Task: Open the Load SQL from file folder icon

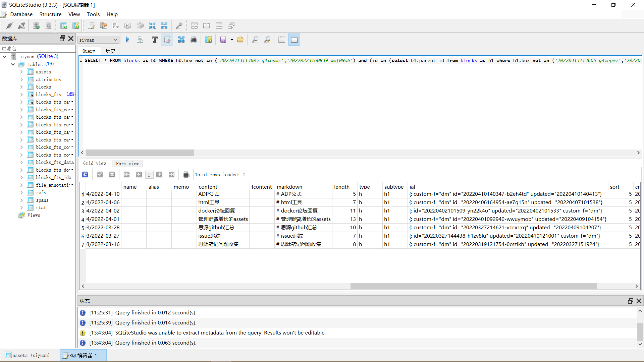Action: [240, 40]
